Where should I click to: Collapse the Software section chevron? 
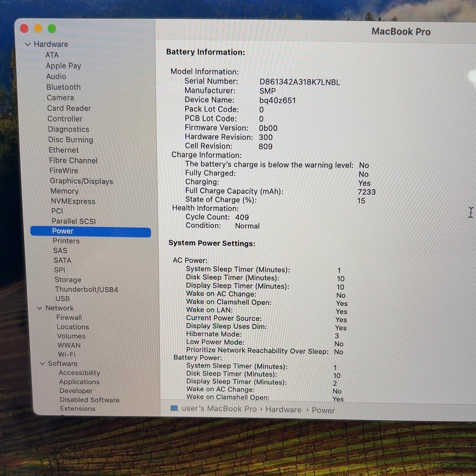coord(42,364)
